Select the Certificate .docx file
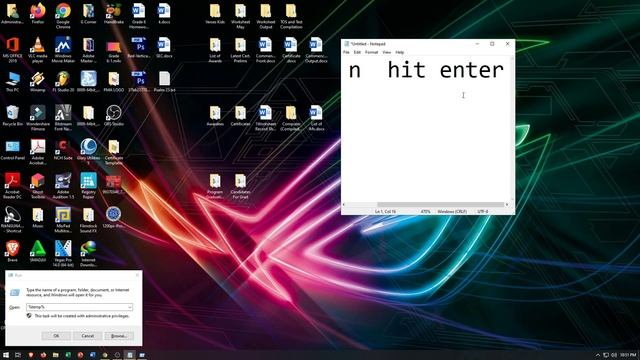 click(291, 49)
